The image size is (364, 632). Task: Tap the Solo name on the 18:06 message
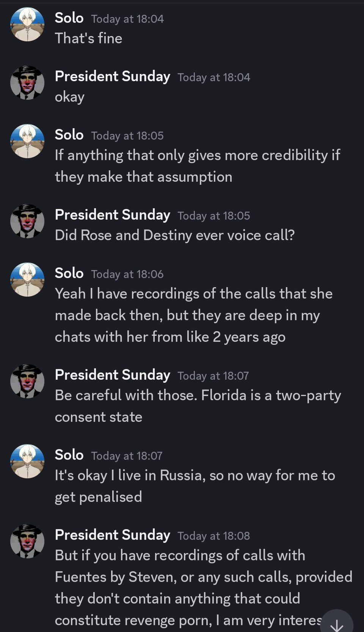69,273
